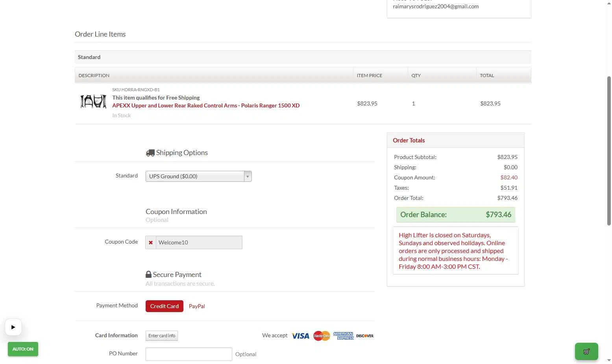Click the green shopping cart button

(586, 351)
